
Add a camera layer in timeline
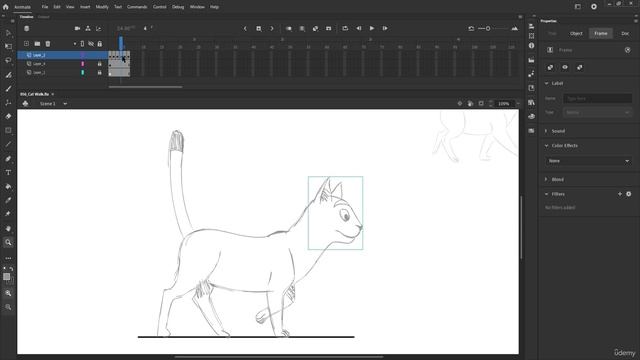point(77,29)
